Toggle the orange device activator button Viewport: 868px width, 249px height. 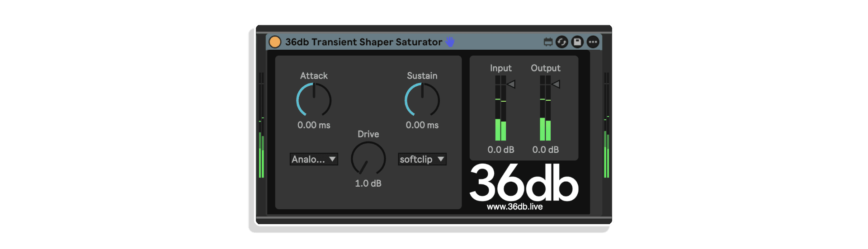click(x=275, y=42)
